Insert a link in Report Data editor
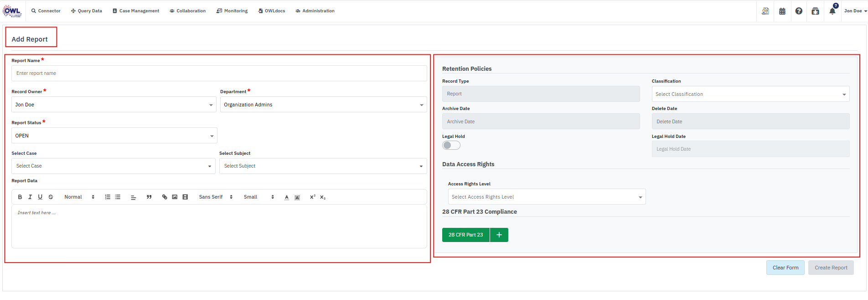The width and height of the screenshot is (868, 300). pyautogui.click(x=165, y=197)
